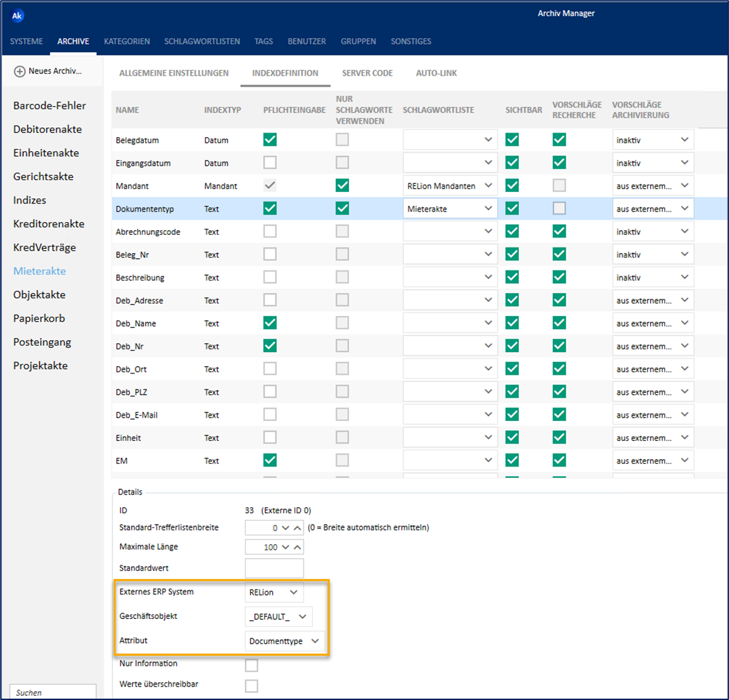
Task: Click the Standardwert input field
Action: [x=274, y=567]
